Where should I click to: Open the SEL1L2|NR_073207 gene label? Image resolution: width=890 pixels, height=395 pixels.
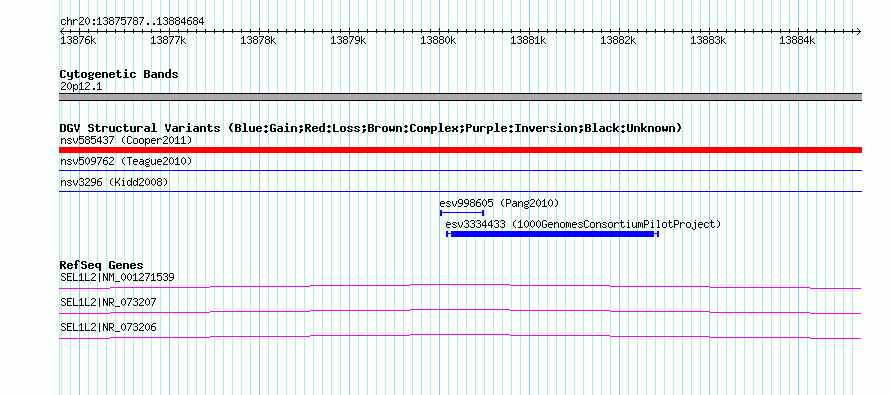point(108,302)
